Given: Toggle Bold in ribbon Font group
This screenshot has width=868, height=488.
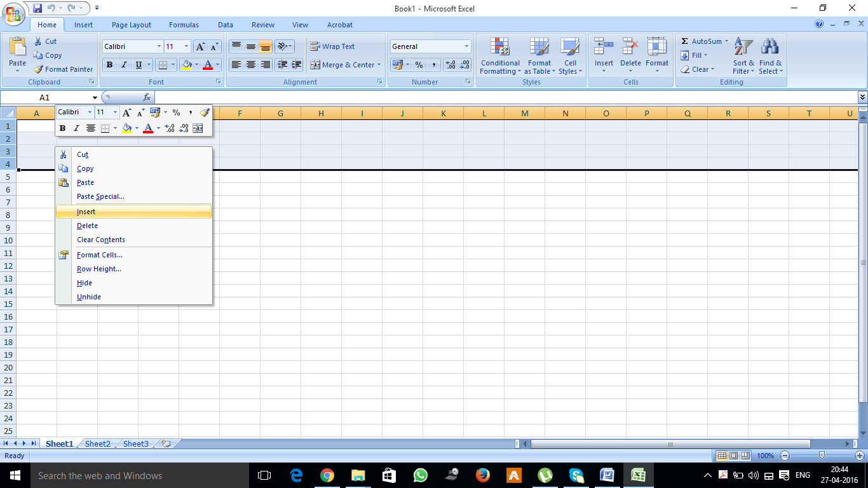Looking at the screenshot, I should pos(109,65).
